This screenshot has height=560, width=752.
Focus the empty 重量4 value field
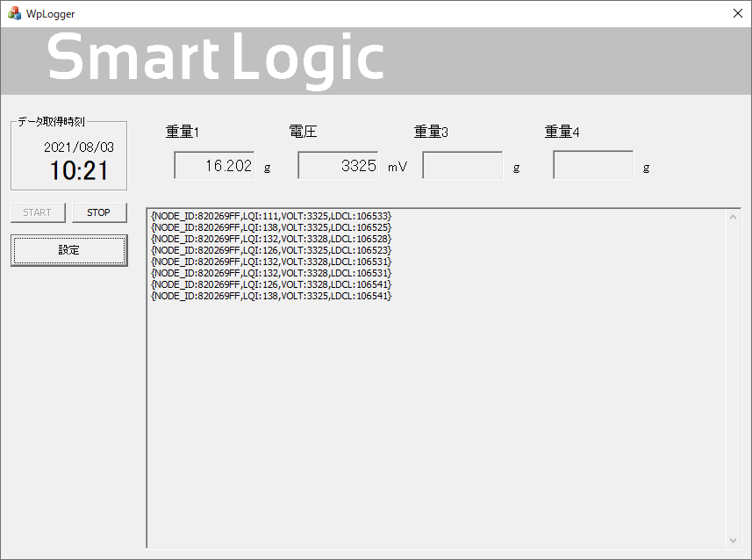(593, 165)
